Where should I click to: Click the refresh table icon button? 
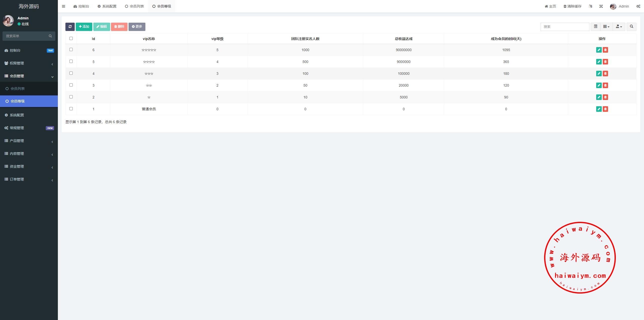(x=70, y=27)
